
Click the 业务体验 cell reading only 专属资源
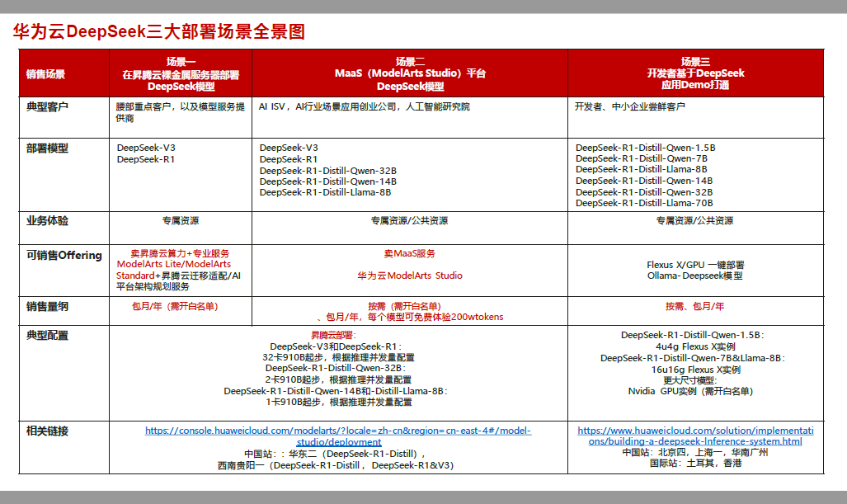click(181, 220)
